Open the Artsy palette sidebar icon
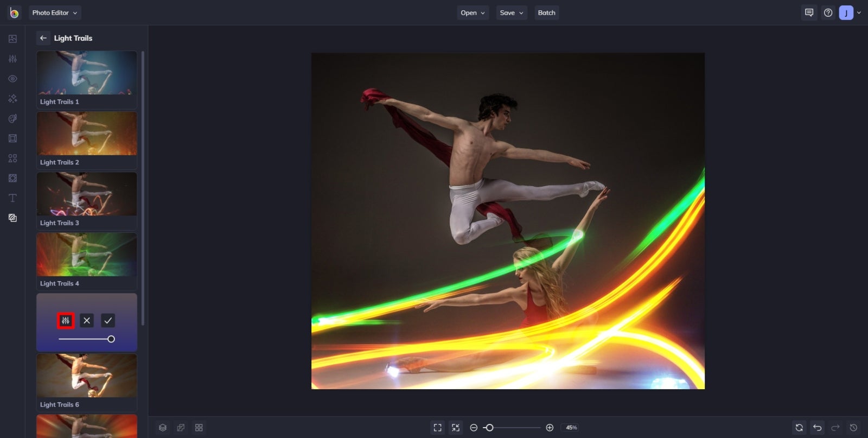This screenshot has height=438, width=868. click(x=12, y=118)
